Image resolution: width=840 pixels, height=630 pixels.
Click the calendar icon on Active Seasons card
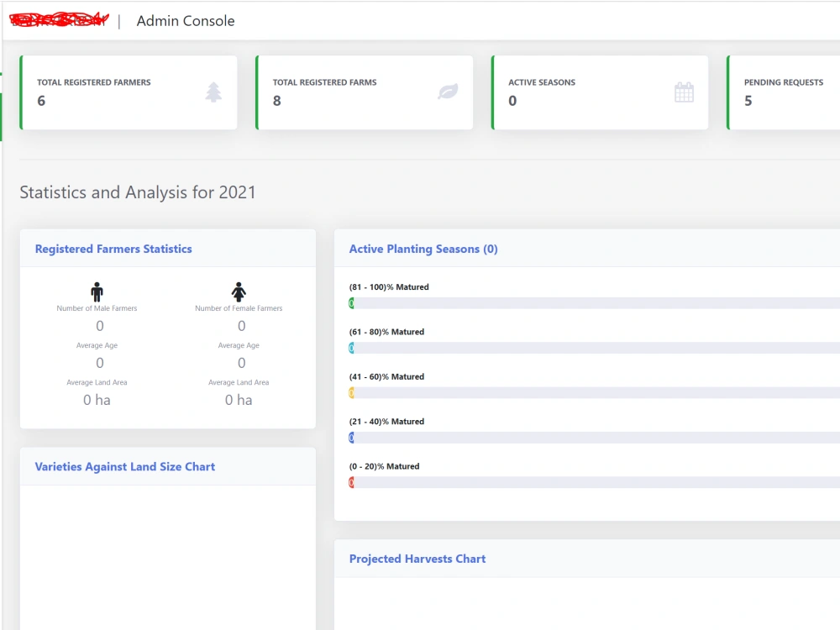(x=685, y=92)
